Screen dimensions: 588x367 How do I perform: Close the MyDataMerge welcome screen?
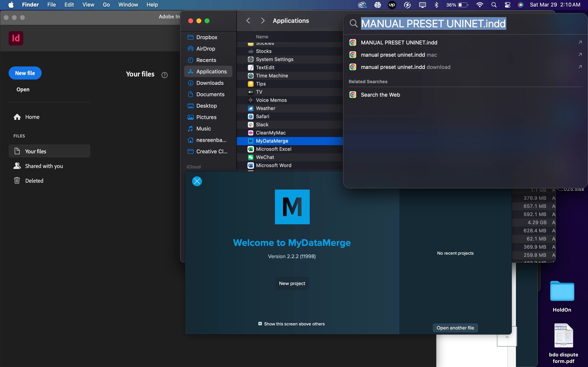tap(197, 181)
